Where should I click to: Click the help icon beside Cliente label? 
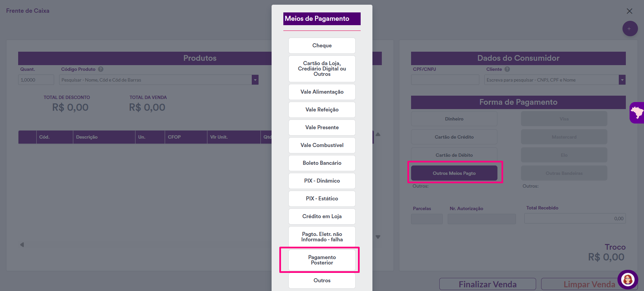[x=507, y=69]
